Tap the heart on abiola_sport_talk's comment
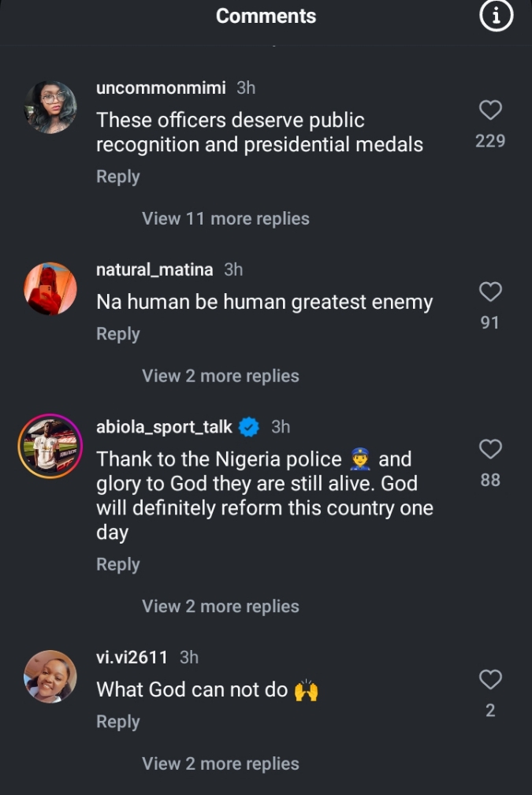532x795 pixels. tap(490, 449)
